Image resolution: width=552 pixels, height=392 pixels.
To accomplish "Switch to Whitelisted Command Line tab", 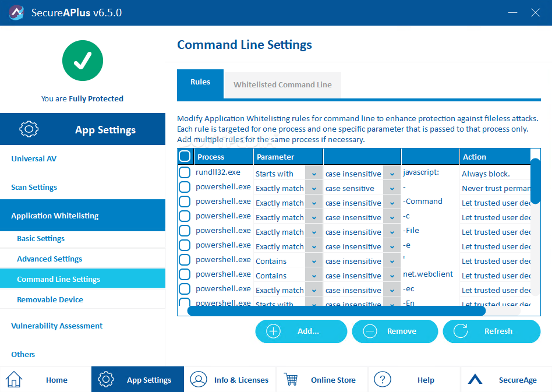I will pyautogui.click(x=282, y=85).
